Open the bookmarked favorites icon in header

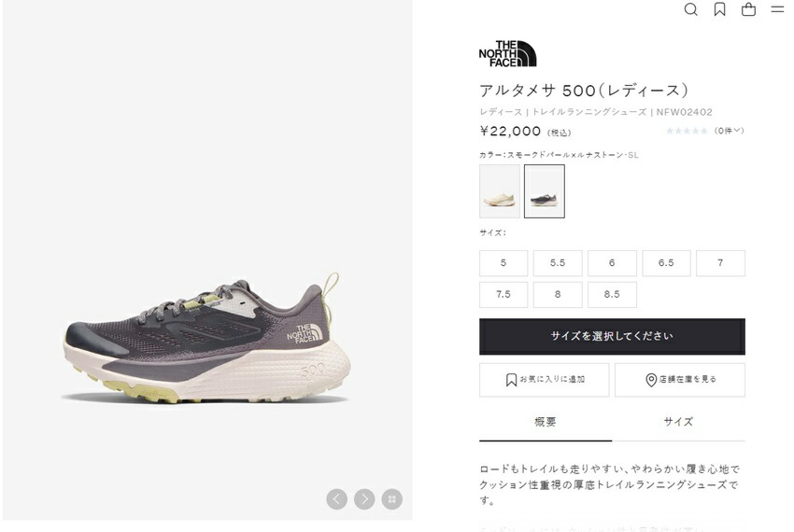719,9
